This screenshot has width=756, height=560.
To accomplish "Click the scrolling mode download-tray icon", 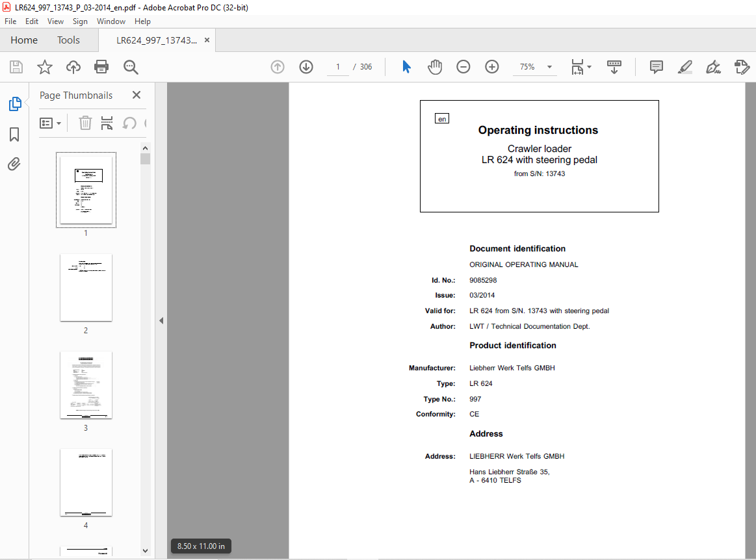I will [x=614, y=67].
